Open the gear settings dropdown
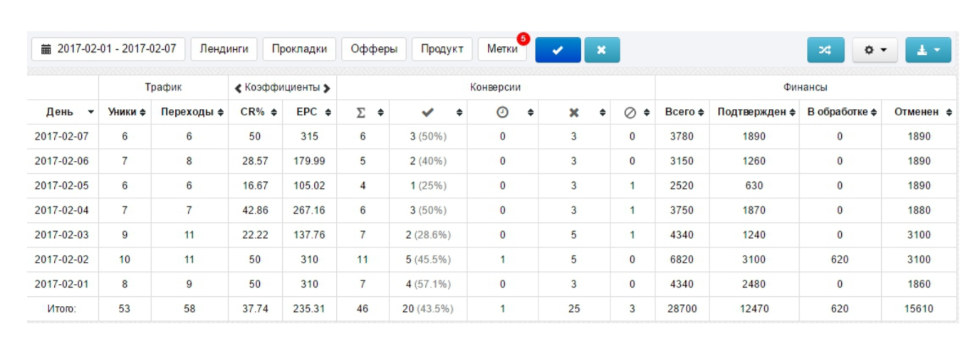The height and width of the screenshot is (343, 980). pos(875,50)
